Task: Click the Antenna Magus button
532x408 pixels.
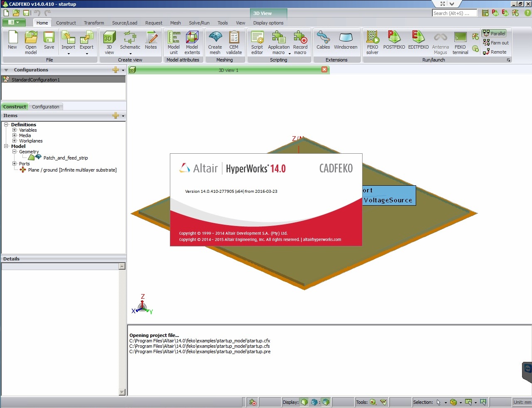Action: (440, 42)
